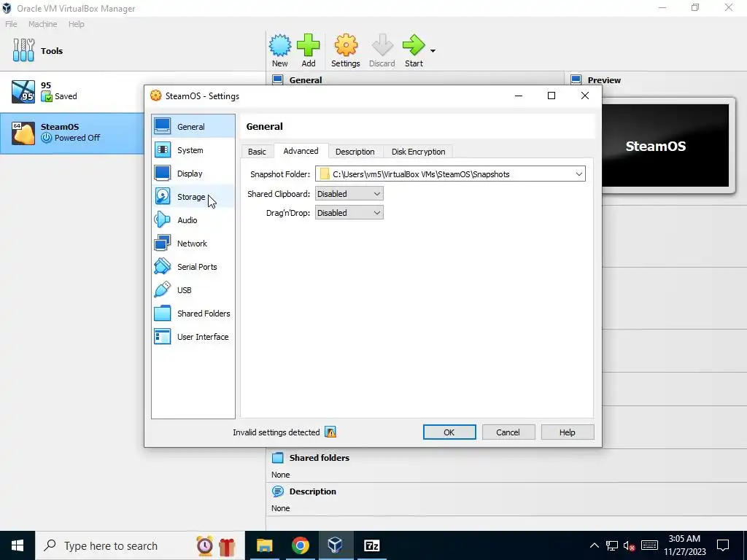
Task: Click Cancel in the Settings dialog
Action: coord(508,432)
